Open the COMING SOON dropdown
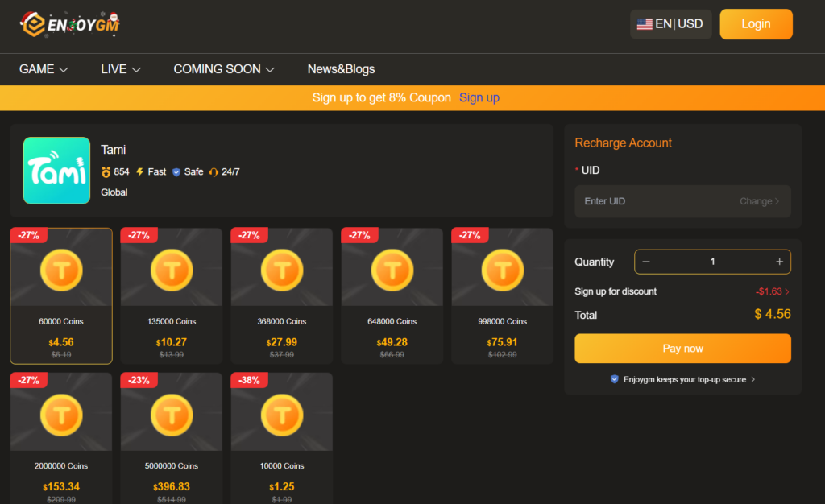The width and height of the screenshot is (825, 504). [224, 69]
